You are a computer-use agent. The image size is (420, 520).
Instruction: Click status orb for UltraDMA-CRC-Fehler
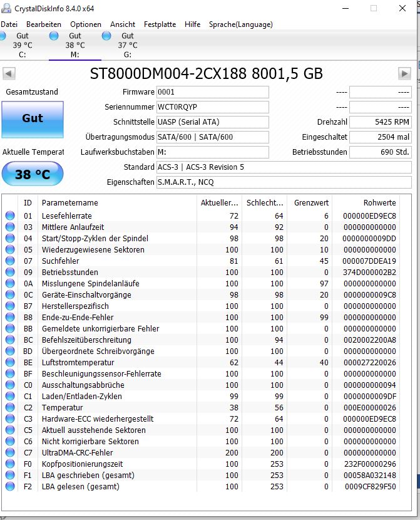click(10, 452)
